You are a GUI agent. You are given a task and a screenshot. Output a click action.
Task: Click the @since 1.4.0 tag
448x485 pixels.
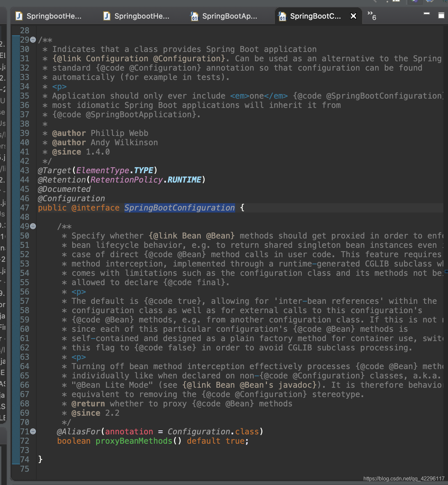coord(81,152)
